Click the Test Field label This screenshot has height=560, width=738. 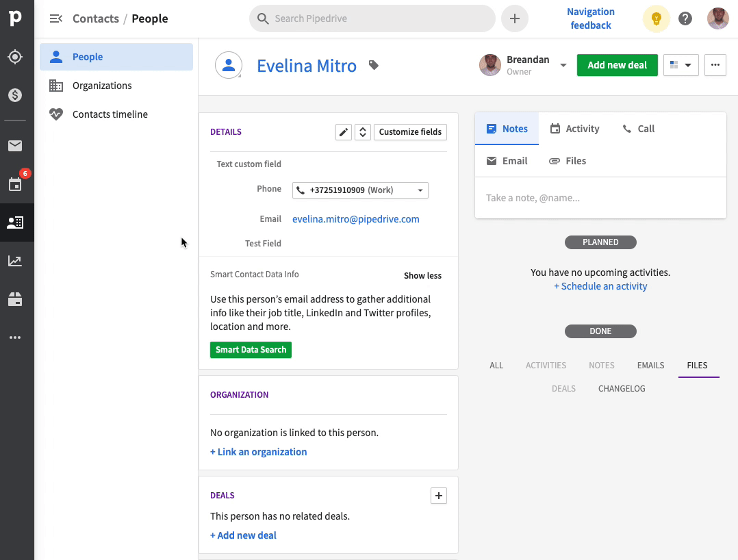263,244
